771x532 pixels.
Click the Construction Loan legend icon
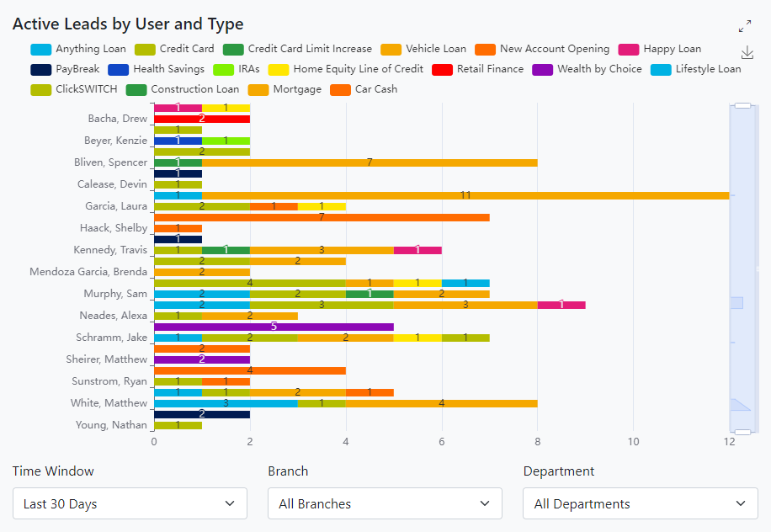click(x=136, y=89)
